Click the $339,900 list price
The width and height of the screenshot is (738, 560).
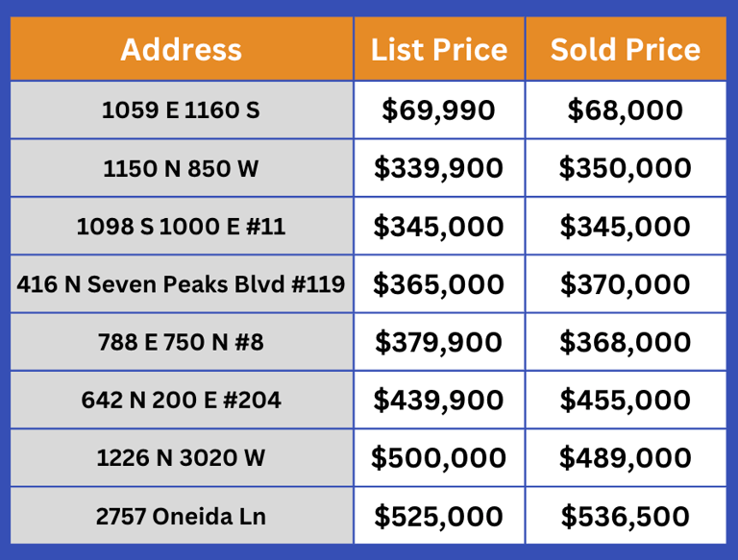click(439, 169)
